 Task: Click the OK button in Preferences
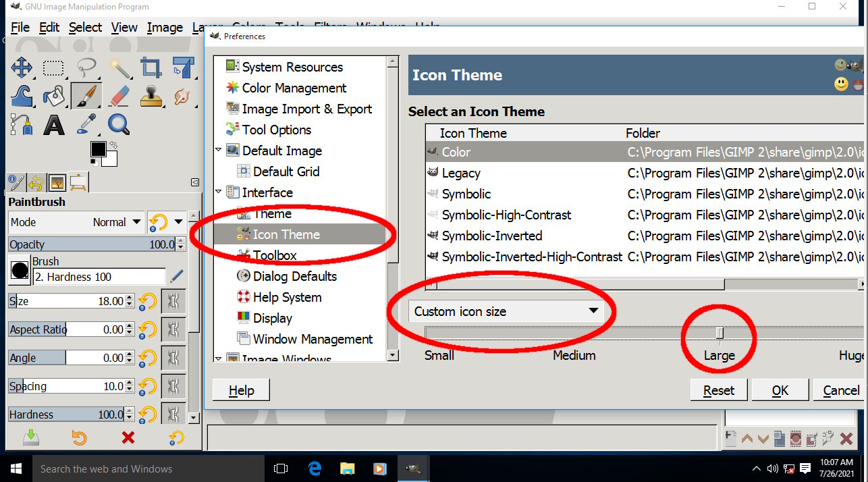coord(780,390)
